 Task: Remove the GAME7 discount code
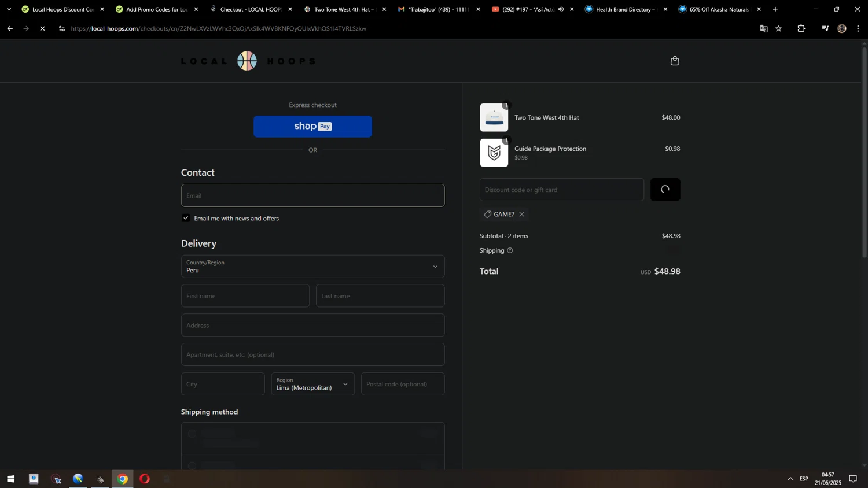coord(521,215)
